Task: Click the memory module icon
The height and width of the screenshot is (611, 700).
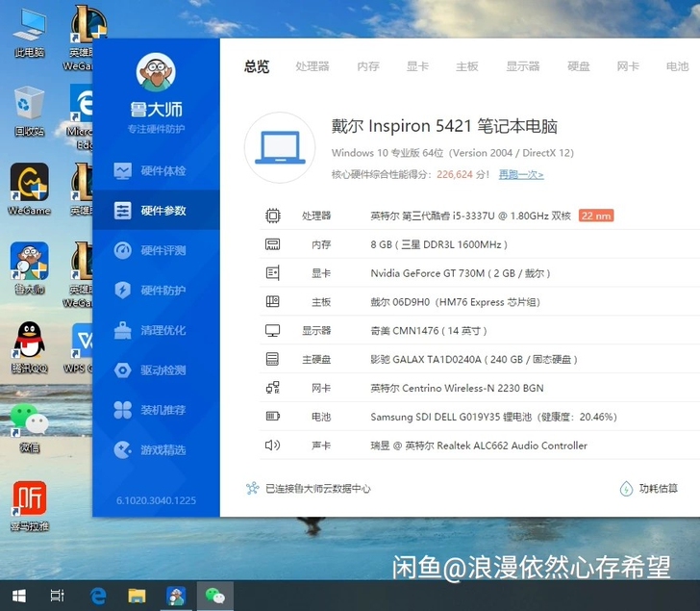Action: (x=273, y=244)
